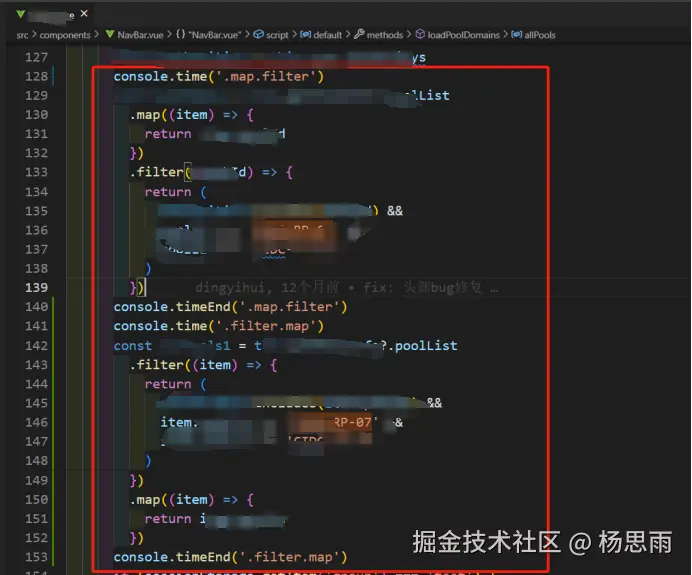Click console.timeEnd('.filter.map') on line 153

click(x=230, y=557)
